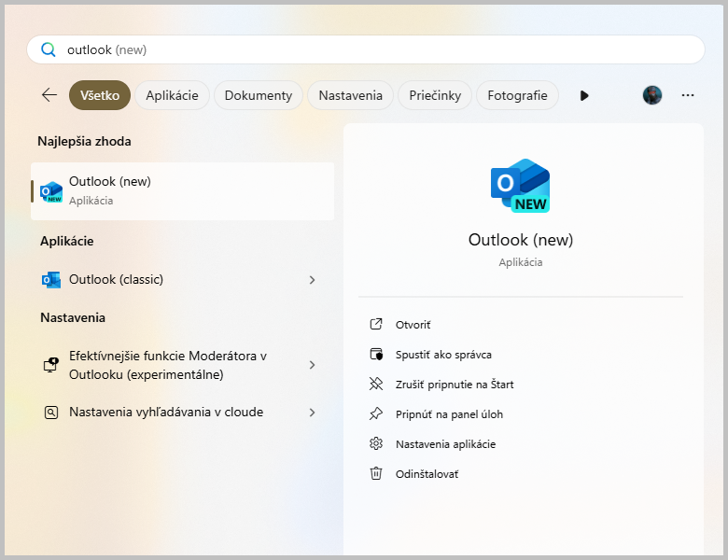This screenshot has height=560, width=728.
Task: Open the user profile avatar
Action: pos(651,95)
